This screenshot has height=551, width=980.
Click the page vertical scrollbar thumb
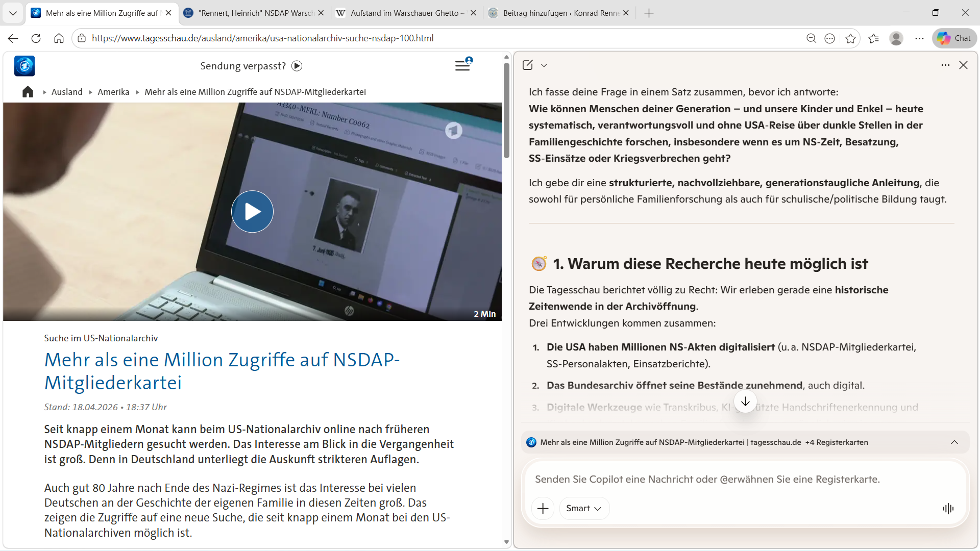click(506, 110)
